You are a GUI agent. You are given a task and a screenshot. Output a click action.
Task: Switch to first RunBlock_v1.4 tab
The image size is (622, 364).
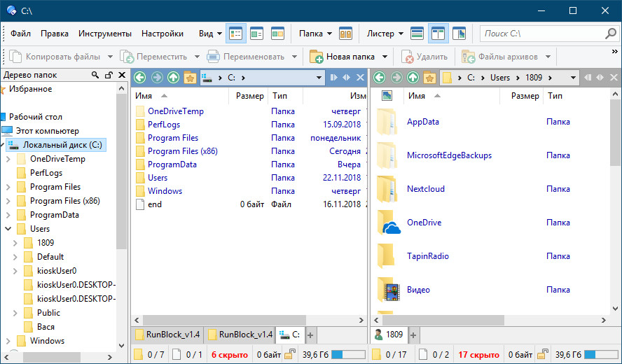click(x=167, y=335)
